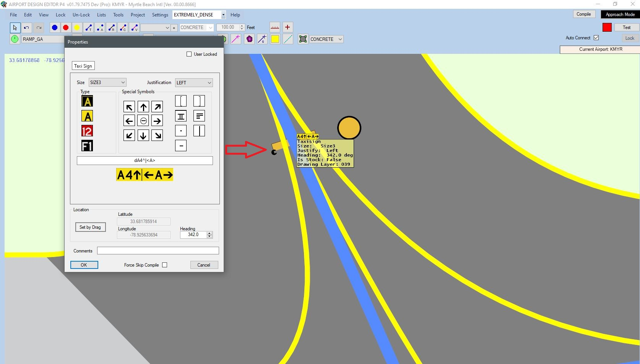Click the blue G line tool
Image resolution: width=640 pixels, height=364 pixels.
[262, 39]
